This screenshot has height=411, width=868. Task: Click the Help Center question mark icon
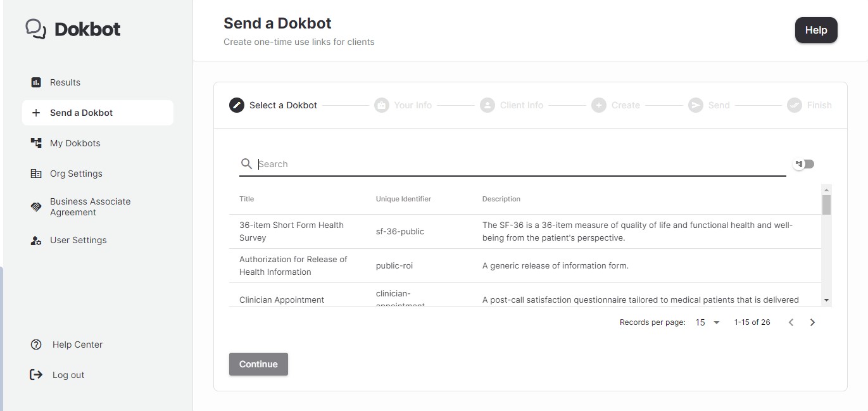[36, 345]
